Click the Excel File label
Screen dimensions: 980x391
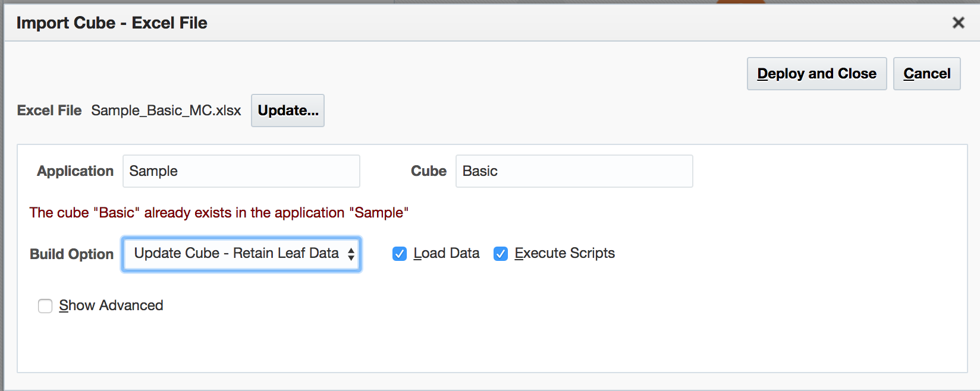pos(49,111)
